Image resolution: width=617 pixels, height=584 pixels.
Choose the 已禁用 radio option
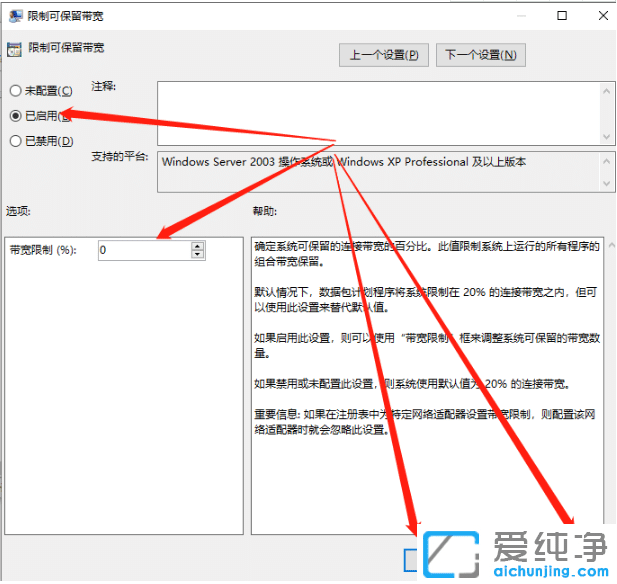15,141
